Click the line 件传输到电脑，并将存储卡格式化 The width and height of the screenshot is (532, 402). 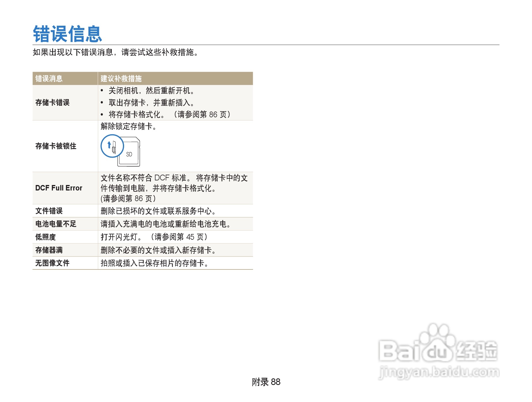coord(158,188)
